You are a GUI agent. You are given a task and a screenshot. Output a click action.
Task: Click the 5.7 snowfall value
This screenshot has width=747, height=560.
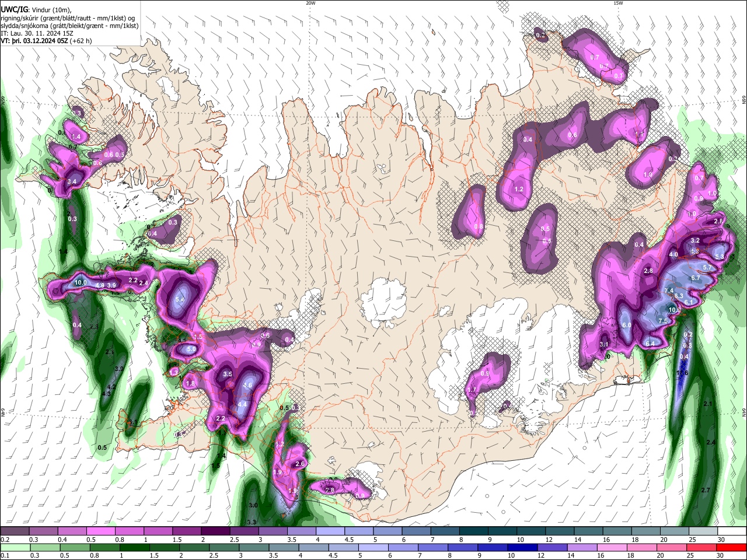coord(707,267)
